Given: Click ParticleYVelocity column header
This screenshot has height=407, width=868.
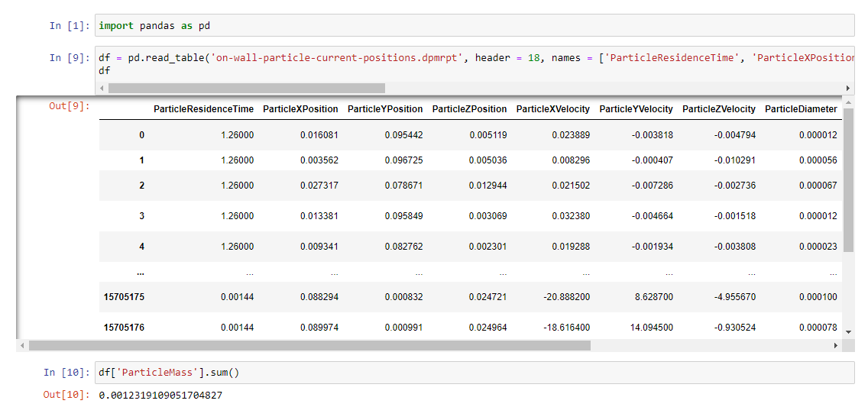Looking at the screenshot, I should [636, 109].
